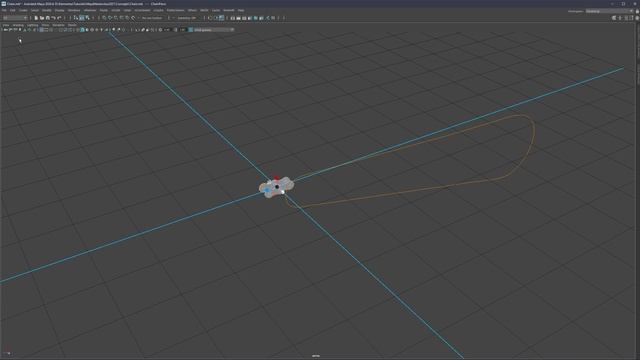Open the Edit menu
Screen dimensions: 640x360
point(13,10)
